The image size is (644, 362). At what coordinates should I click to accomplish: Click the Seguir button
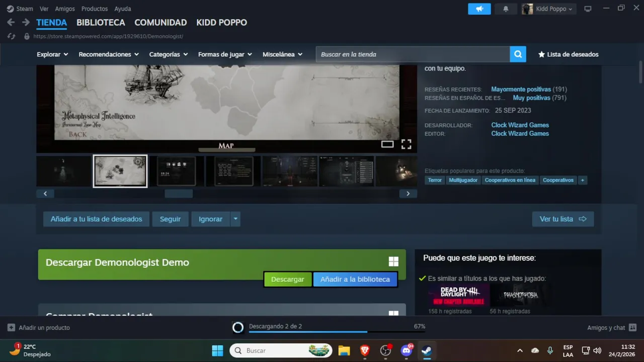(170, 219)
